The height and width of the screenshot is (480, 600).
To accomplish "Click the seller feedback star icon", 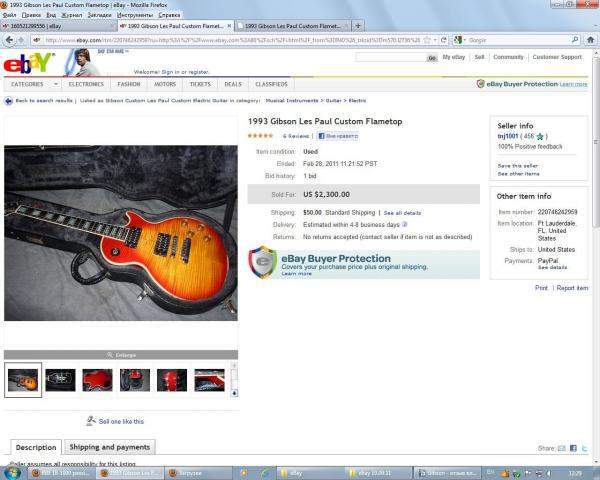I will coord(540,136).
